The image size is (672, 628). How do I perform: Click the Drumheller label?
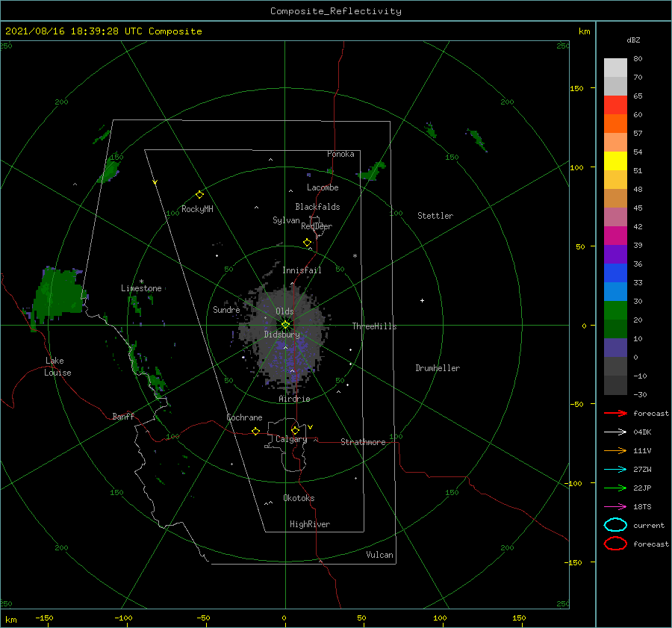pyautogui.click(x=438, y=368)
